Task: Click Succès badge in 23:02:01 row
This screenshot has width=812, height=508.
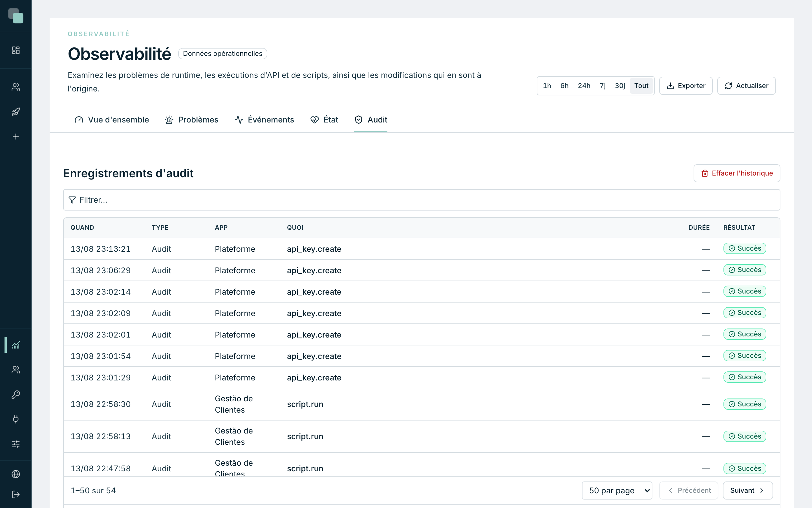Action: click(745, 334)
